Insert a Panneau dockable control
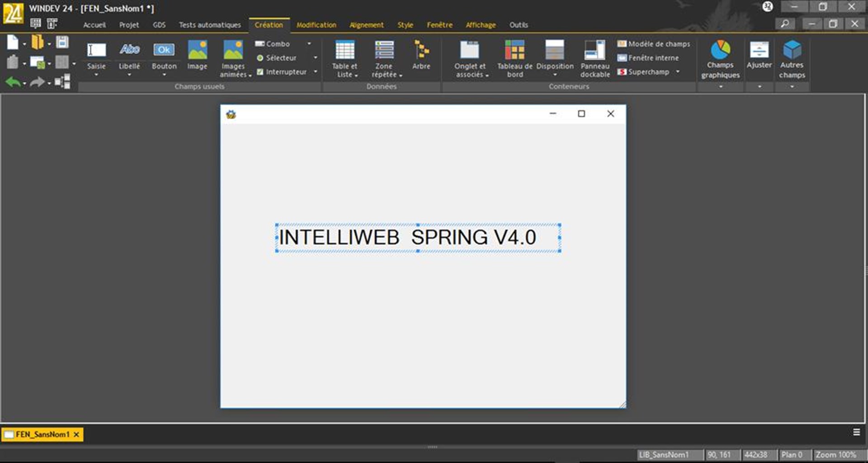The image size is (868, 463). click(595, 59)
